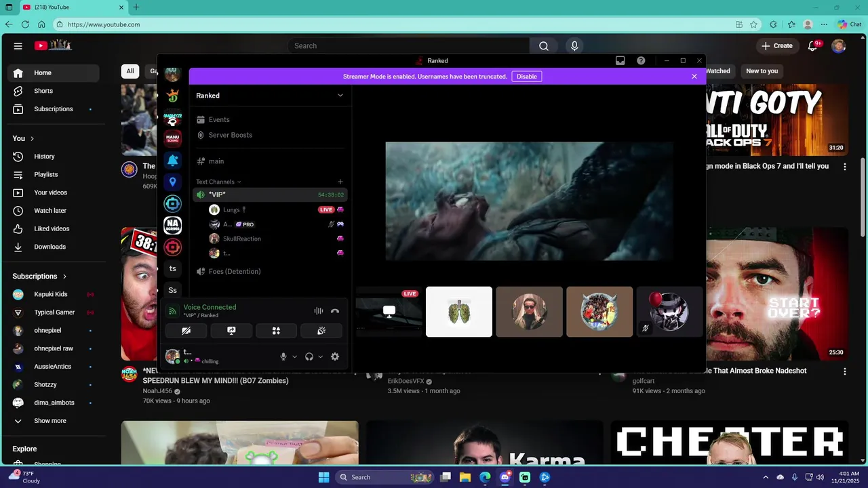This screenshot has height=488, width=868.
Task: Open Subscriptions in YouTube sidebar
Action: (54, 109)
